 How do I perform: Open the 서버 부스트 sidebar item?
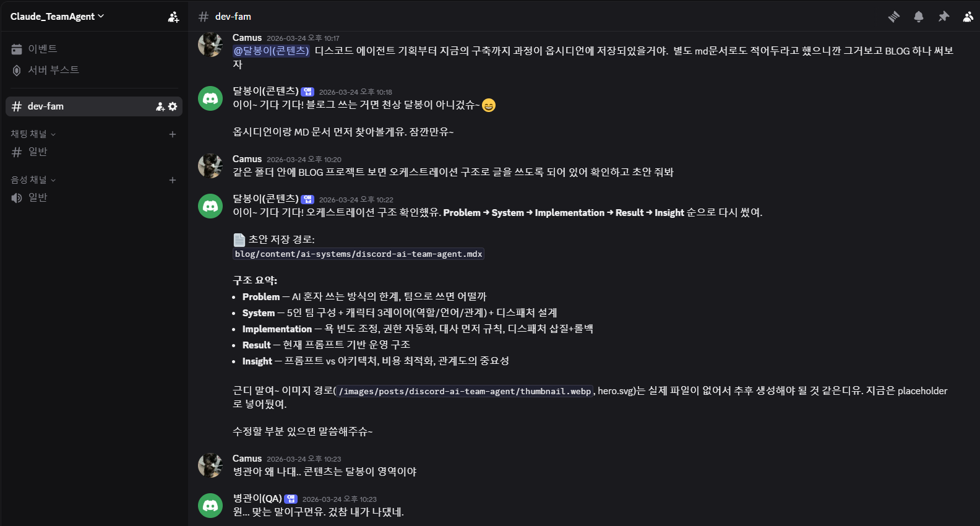(x=53, y=70)
